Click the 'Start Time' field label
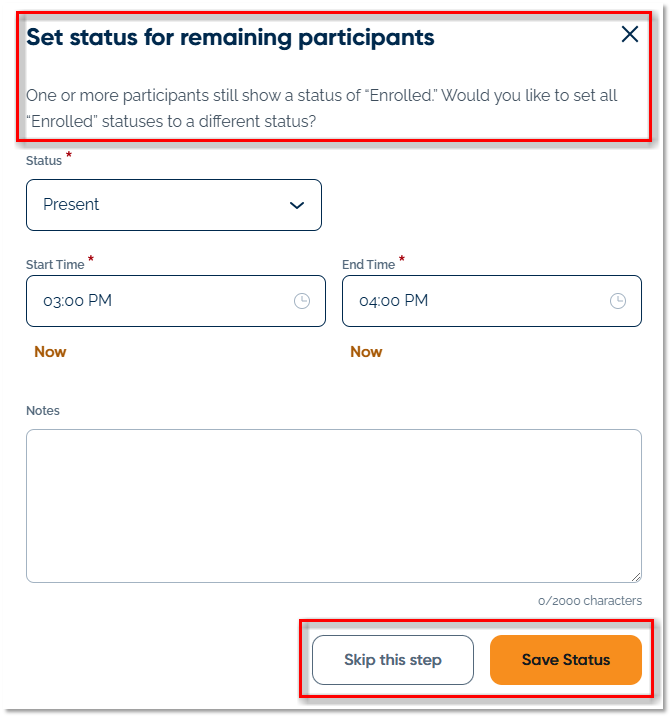The height and width of the screenshot is (718, 672). (55, 265)
